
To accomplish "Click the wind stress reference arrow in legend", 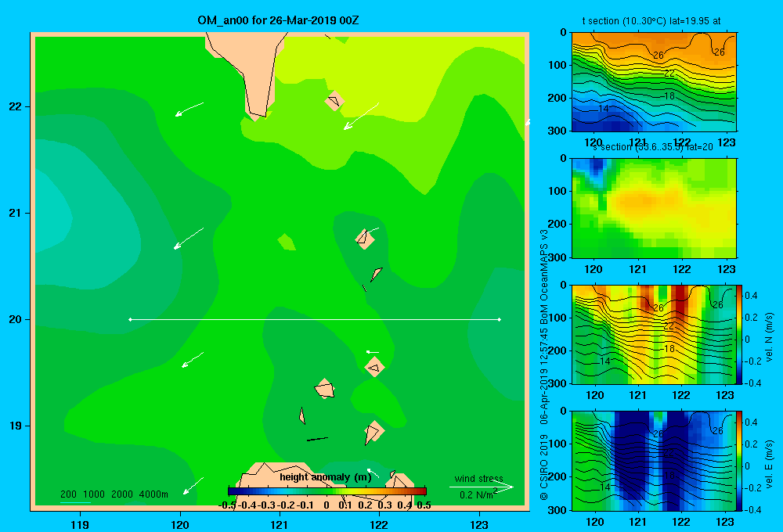I will tap(482, 487).
